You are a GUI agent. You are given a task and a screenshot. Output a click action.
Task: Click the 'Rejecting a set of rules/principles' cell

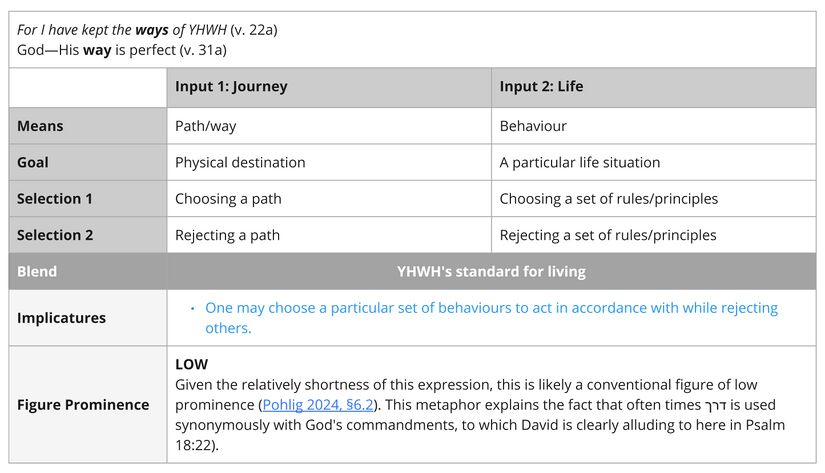click(x=608, y=235)
